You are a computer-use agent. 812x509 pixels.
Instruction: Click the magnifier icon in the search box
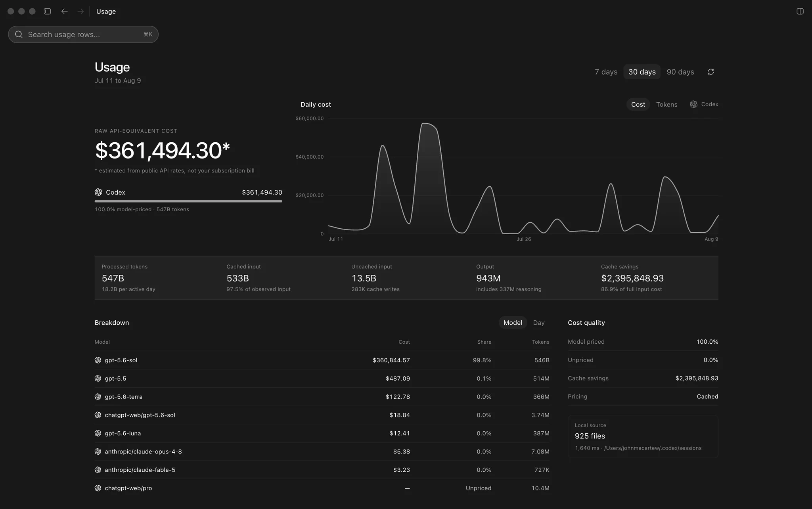[19, 34]
